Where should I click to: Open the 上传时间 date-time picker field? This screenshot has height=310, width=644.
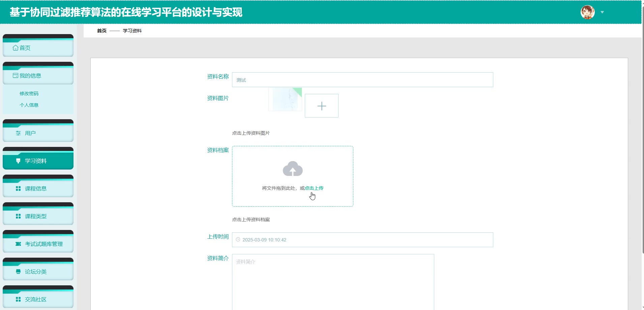[x=362, y=240]
